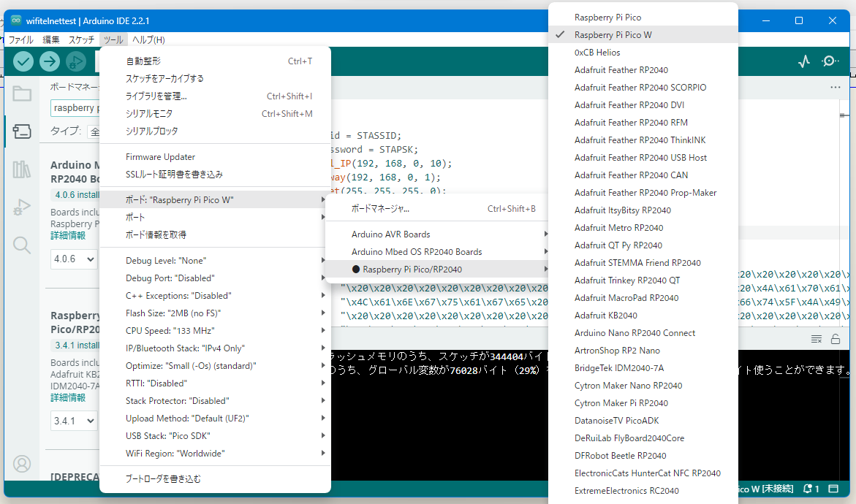This screenshot has height=504, width=856.
Task: Expand Optimize: "Small (-Os)" submenu
Action: (x=215, y=365)
